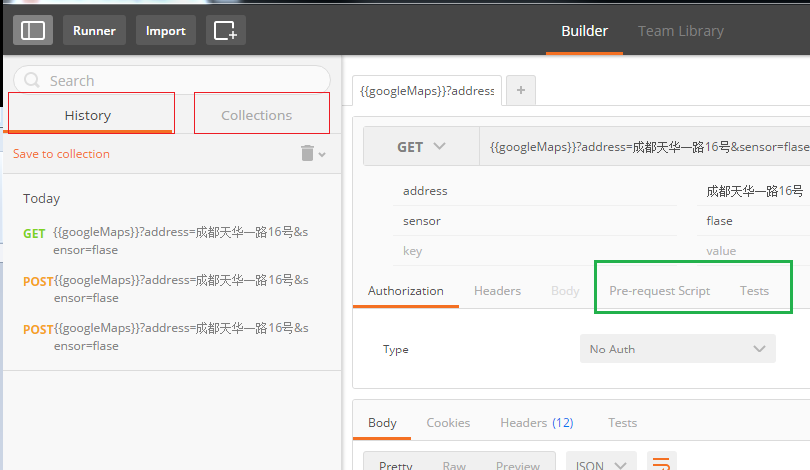Select the response Headers (12) tab
The width and height of the screenshot is (810, 470).
[537, 423]
